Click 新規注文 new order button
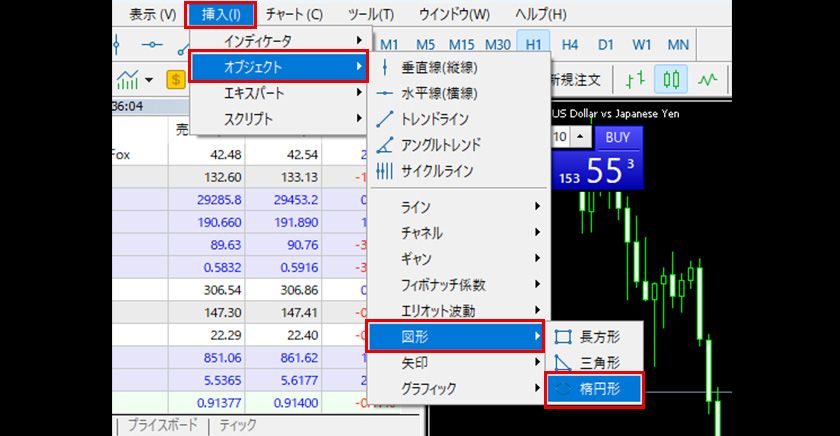 coord(577,79)
